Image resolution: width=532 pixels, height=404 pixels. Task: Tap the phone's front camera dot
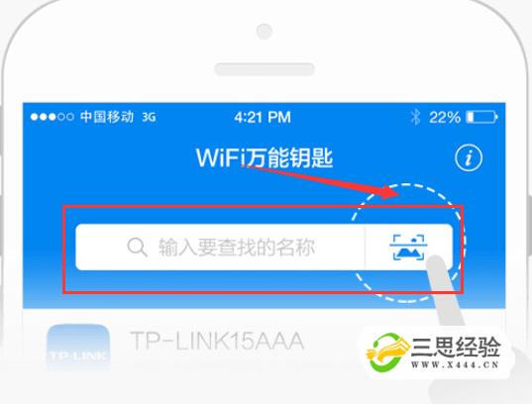265,32
